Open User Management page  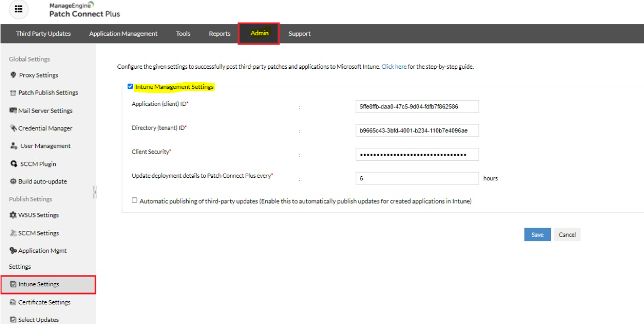coord(46,146)
